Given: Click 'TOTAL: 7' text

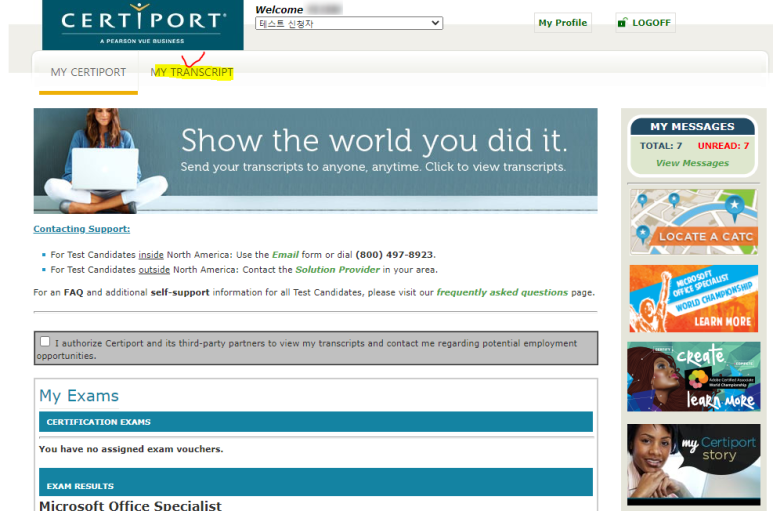Looking at the screenshot, I should click(661, 146).
